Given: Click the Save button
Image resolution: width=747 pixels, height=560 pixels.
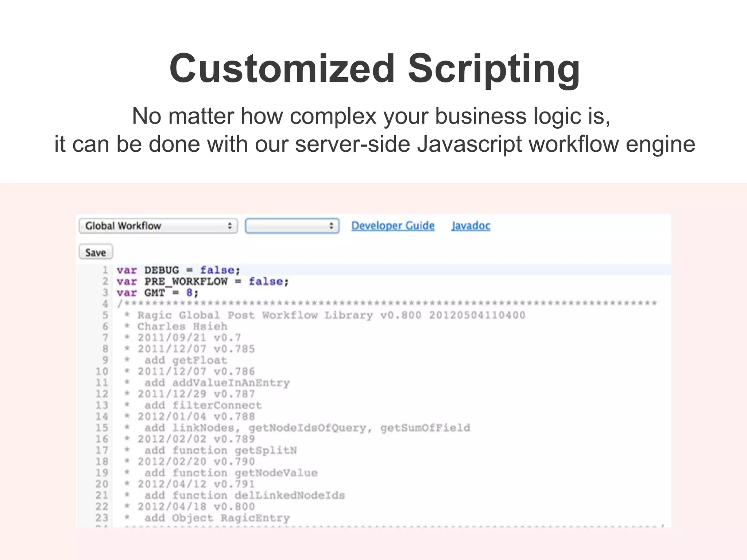Looking at the screenshot, I should (x=96, y=252).
